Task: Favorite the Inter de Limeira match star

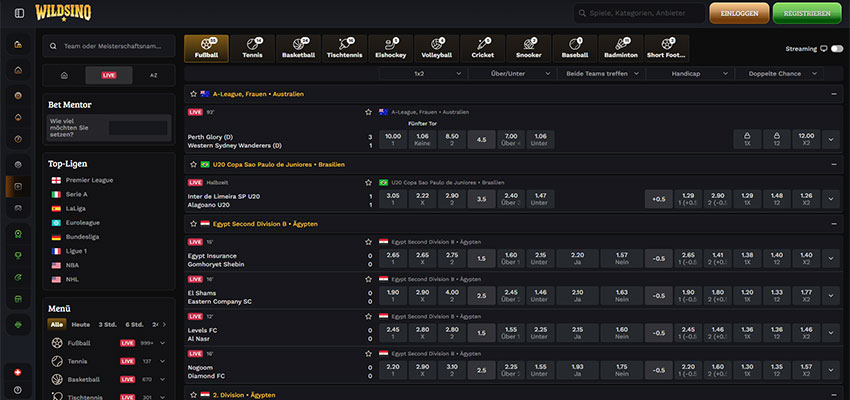Action: point(369,183)
